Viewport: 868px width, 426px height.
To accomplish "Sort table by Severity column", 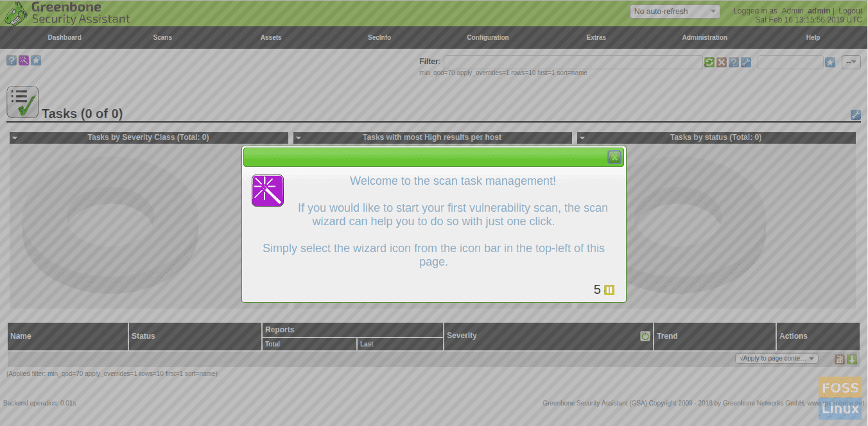I will tap(462, 336).
